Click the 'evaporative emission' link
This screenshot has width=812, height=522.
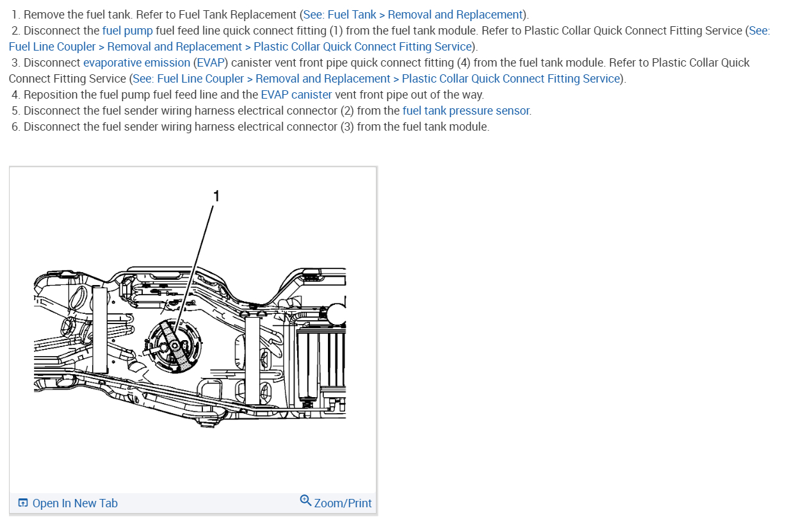pos(137,63)
